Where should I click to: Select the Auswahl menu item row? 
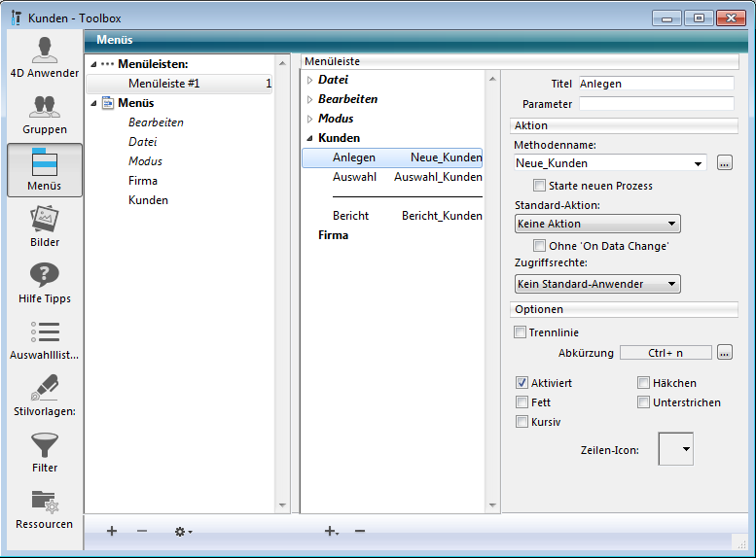(x=392, y=177)
